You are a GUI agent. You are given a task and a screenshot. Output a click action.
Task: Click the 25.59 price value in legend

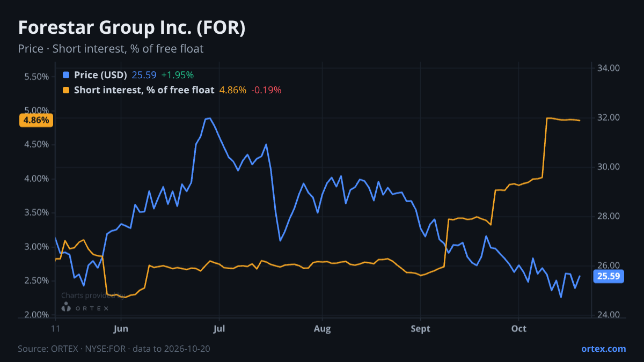click(x=144, y=75)
